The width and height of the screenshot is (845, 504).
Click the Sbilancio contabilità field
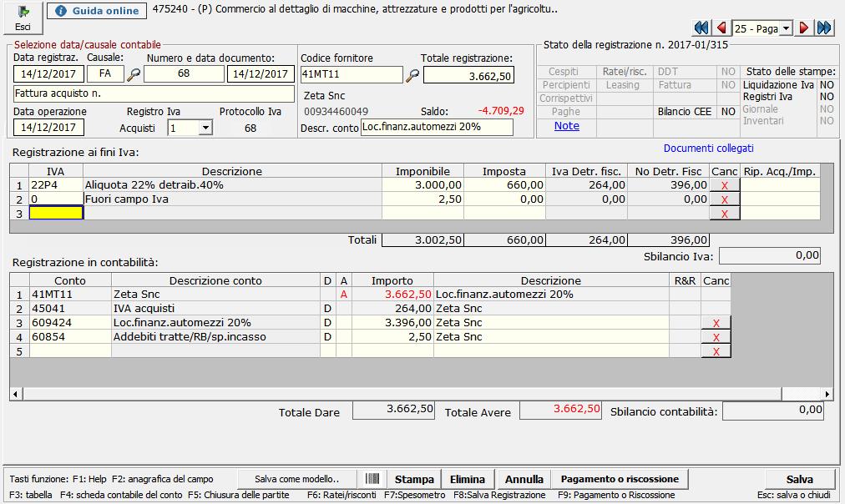coord(773,411)
